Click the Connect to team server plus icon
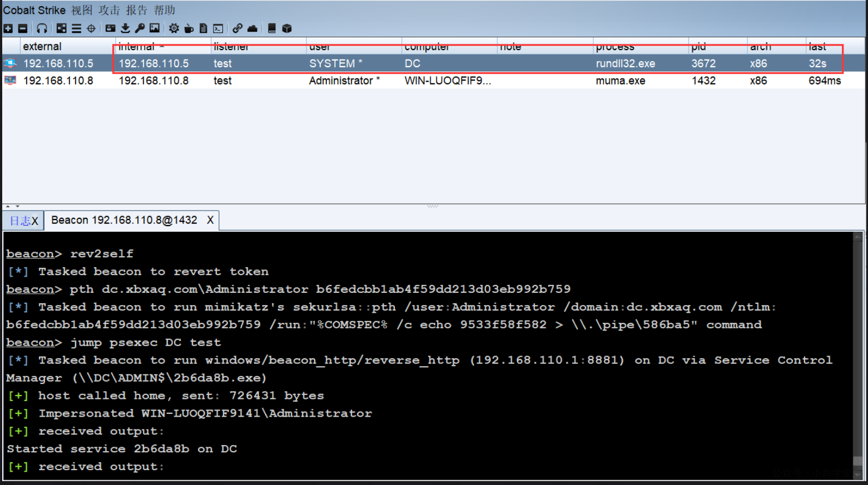868x485 pixels. [x=8, y=28]
